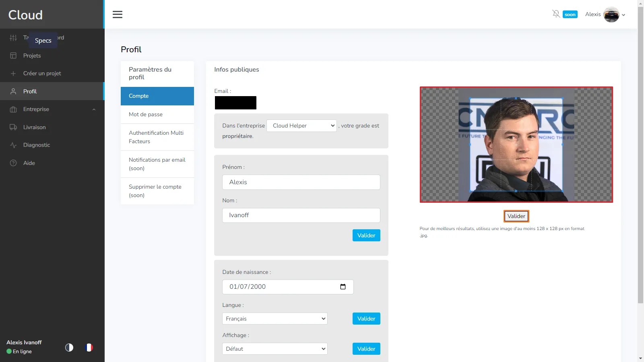
Task: Click the French flag language toggle
Action: click(89, 348)
